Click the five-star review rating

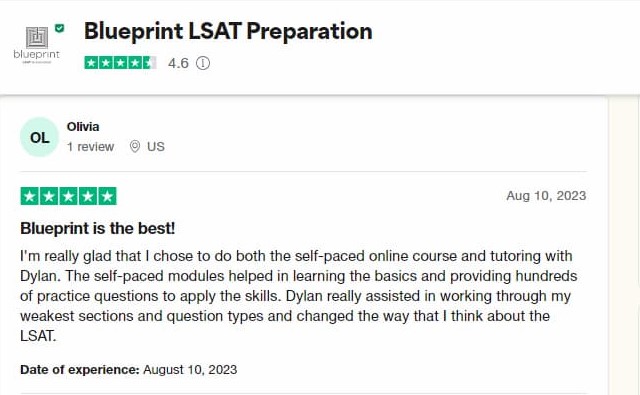click(69, 196)
